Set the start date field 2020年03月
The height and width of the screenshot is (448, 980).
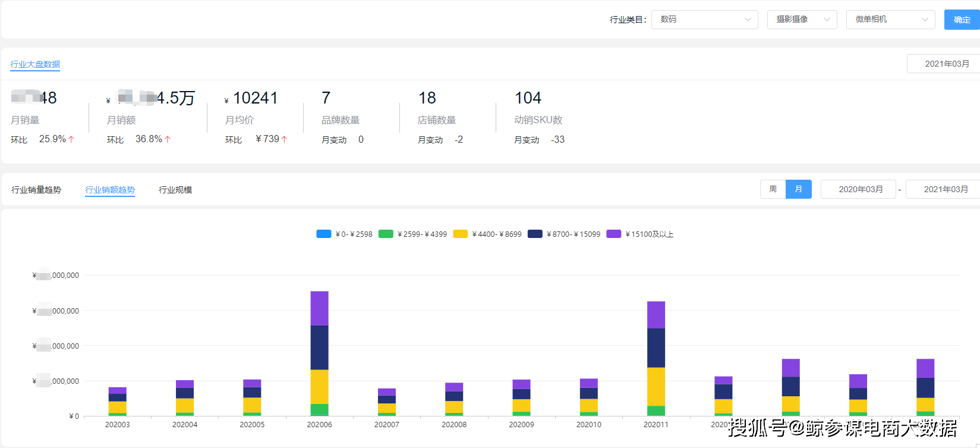tap(860, 189)
